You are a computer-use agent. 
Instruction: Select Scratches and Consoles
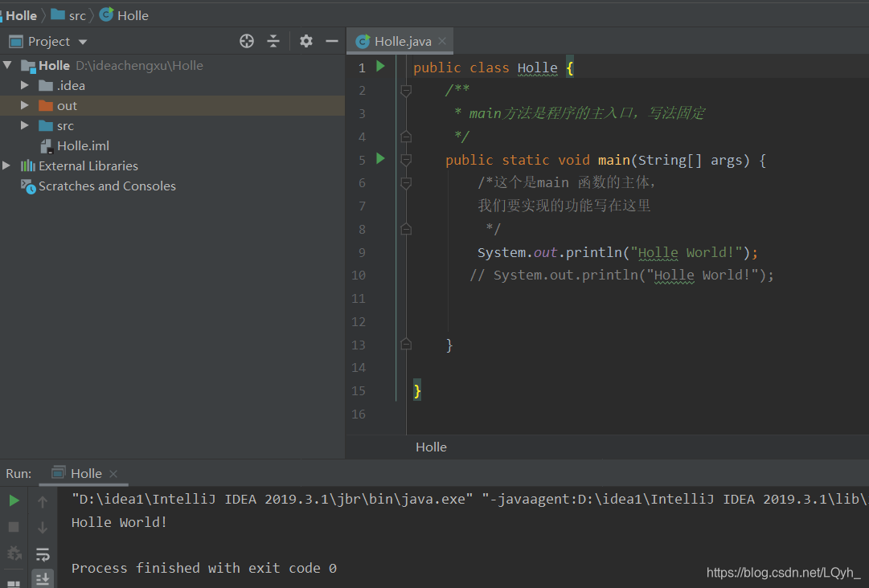107,186
